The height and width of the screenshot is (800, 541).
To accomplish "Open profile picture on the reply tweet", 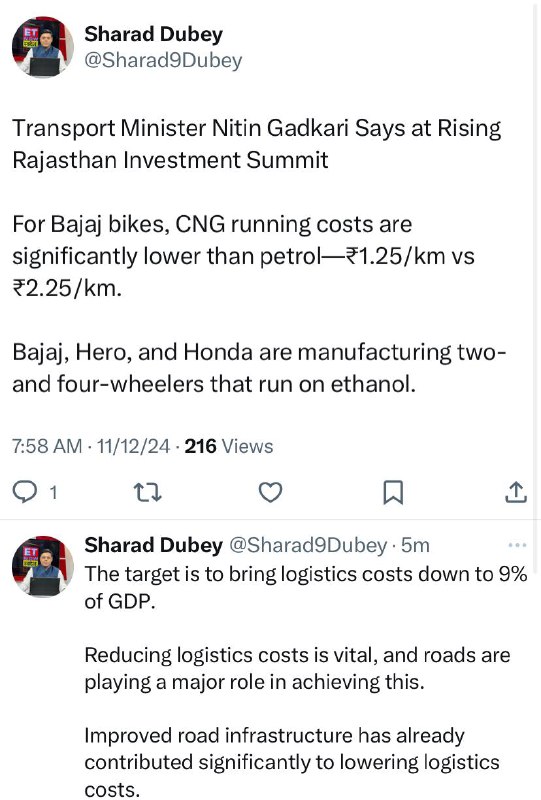I will pos(43,566).
